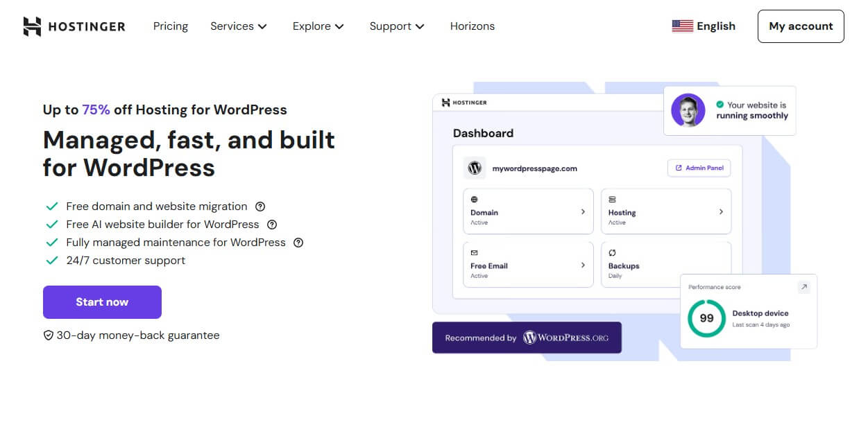Viewport: 868px width, 445px height.
Task: Click the refresh icon on Backups card
Action: point(612,253)
